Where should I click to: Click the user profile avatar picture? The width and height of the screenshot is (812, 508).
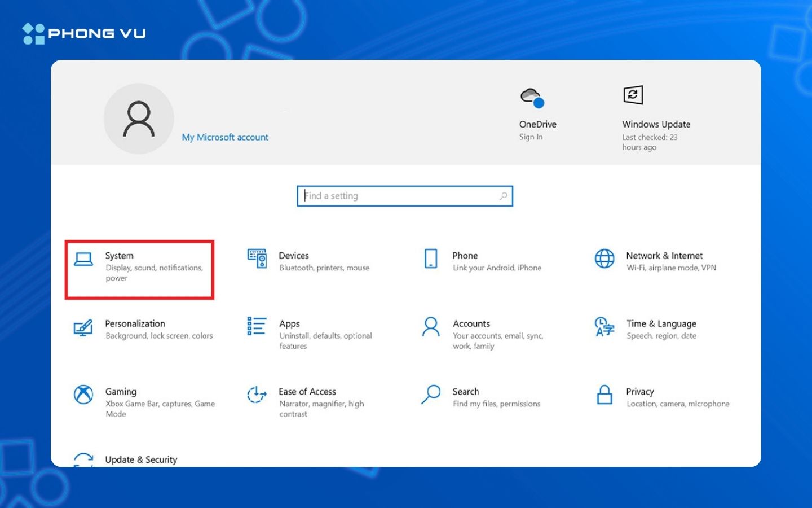139,119
